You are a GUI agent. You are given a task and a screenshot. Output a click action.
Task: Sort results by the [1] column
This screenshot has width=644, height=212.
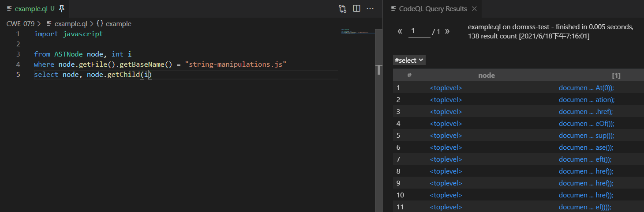(x=616, y=76)
